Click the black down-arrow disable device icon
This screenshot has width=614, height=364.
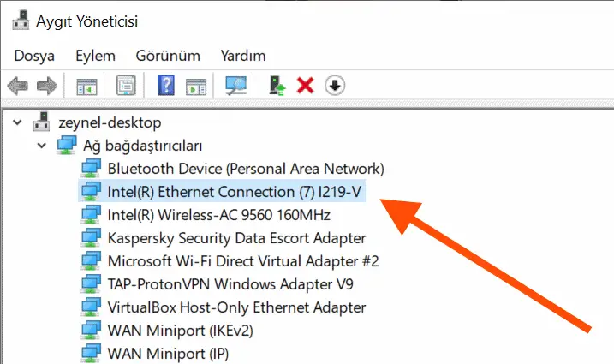pos(335,85)
